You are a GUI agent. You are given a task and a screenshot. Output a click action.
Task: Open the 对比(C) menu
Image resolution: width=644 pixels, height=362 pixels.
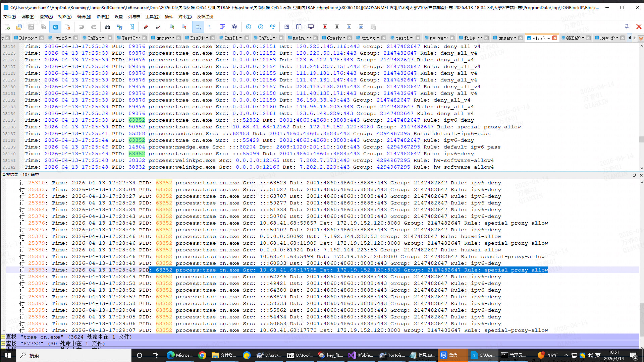click(185, 16)
